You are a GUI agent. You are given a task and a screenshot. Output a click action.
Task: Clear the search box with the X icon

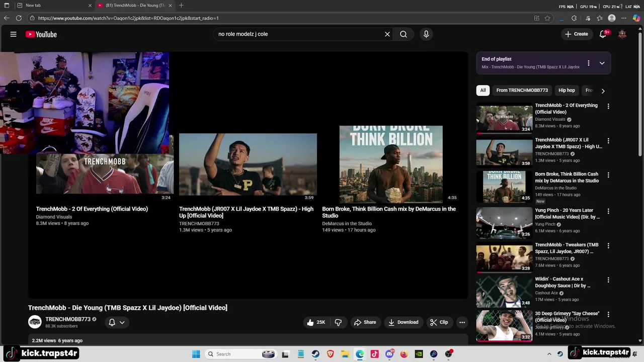pyautogui.click(x=387, y=34)
